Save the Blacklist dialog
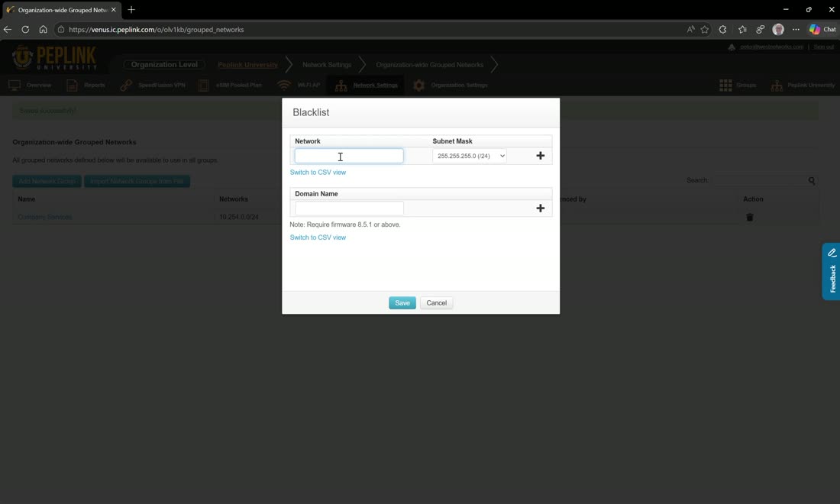840x504 pixels. click(402, 302)
